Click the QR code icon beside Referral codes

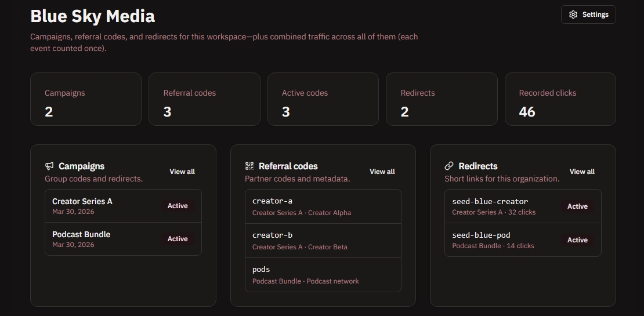[x=249, y=166]
